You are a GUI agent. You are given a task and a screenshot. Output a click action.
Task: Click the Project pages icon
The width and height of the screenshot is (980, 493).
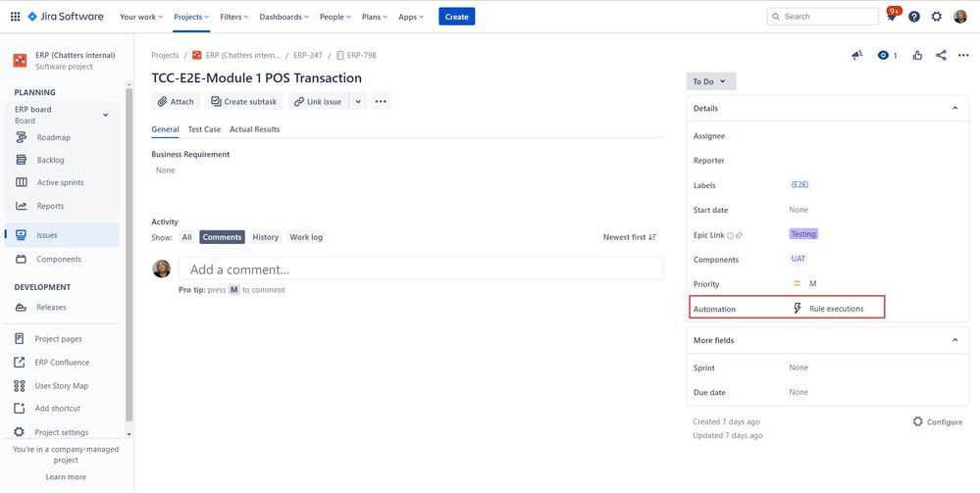click(20, 339)
